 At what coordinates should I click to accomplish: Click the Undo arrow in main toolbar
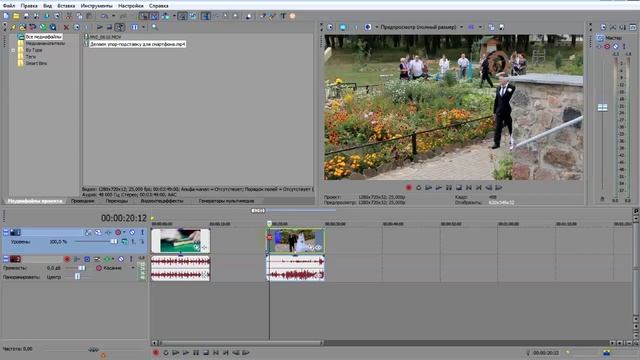point(104,16)
